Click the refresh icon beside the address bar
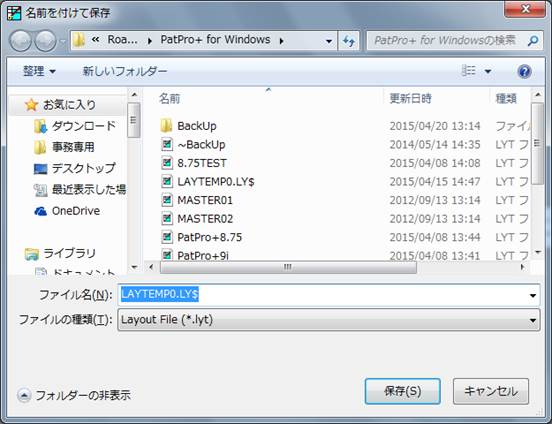Image resolution: width=552 pixels, height=424 pixels. 349,41
